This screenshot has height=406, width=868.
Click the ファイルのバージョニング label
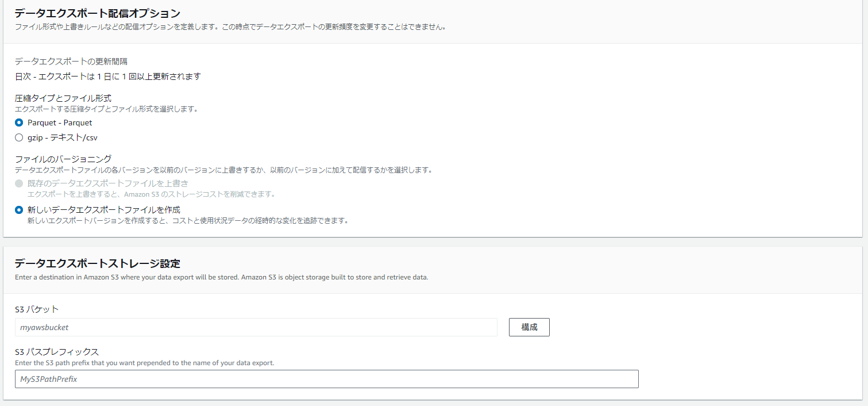[x=63, y=159]
